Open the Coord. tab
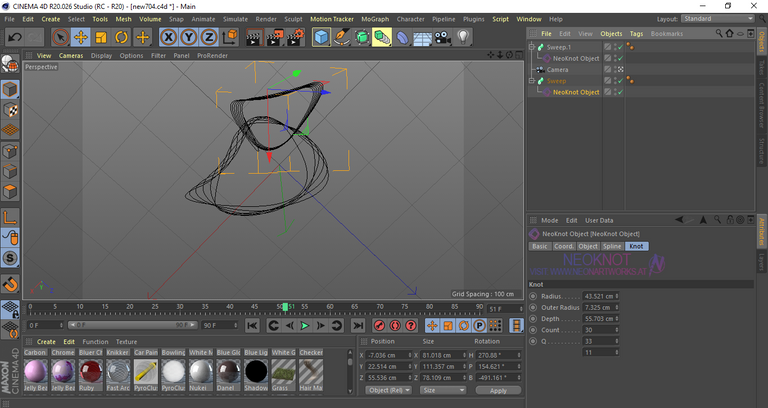The height and width of the screenshot is (408, 768). 563,246
